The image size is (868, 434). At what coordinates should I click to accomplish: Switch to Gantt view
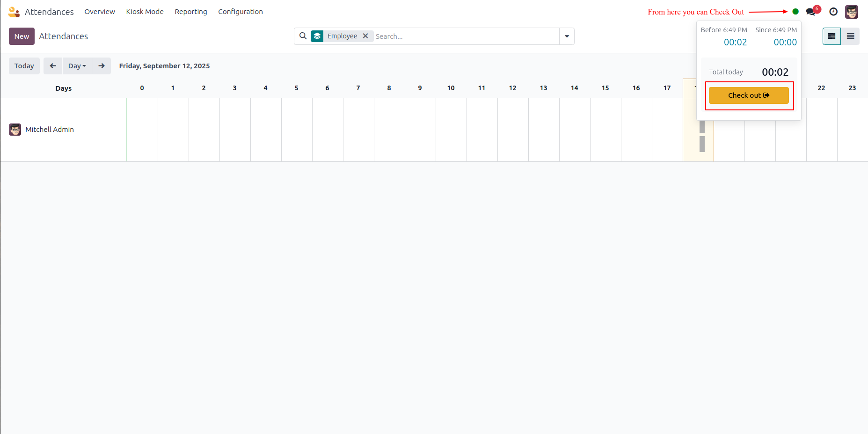click(832, 36)
